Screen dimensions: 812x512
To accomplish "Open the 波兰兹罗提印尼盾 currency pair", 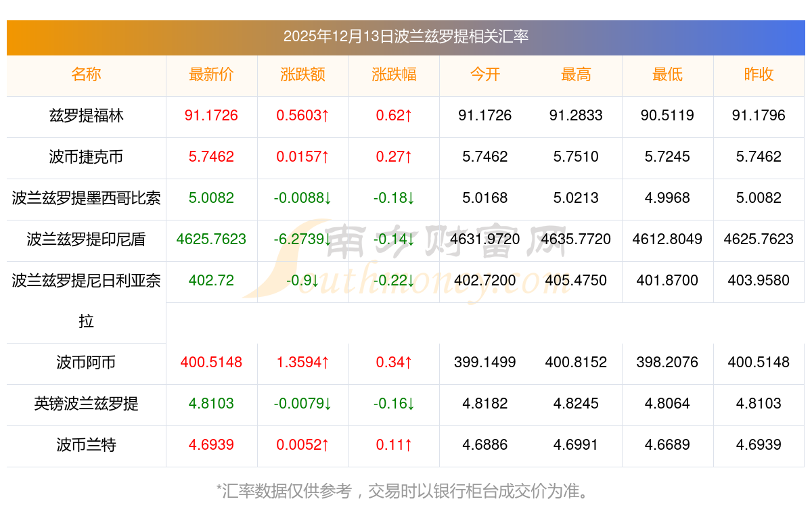I will [86, 239].
